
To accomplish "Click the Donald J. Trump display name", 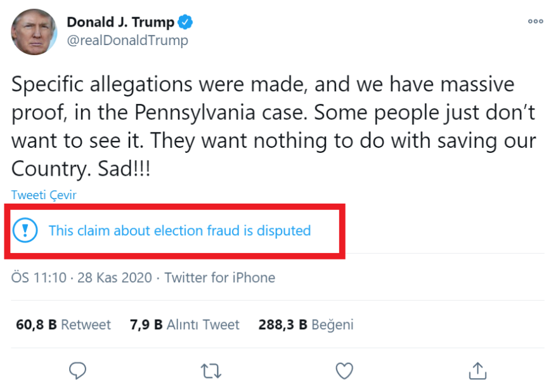I will coord(120,22).
